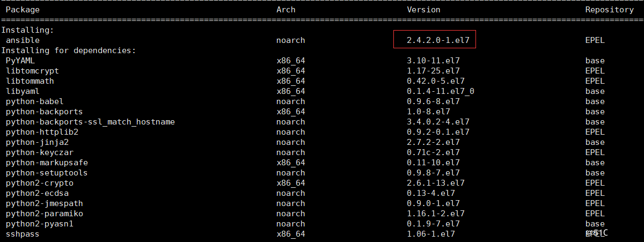
Task: Select the sshpass package name
Action: [x=23, y=234]
